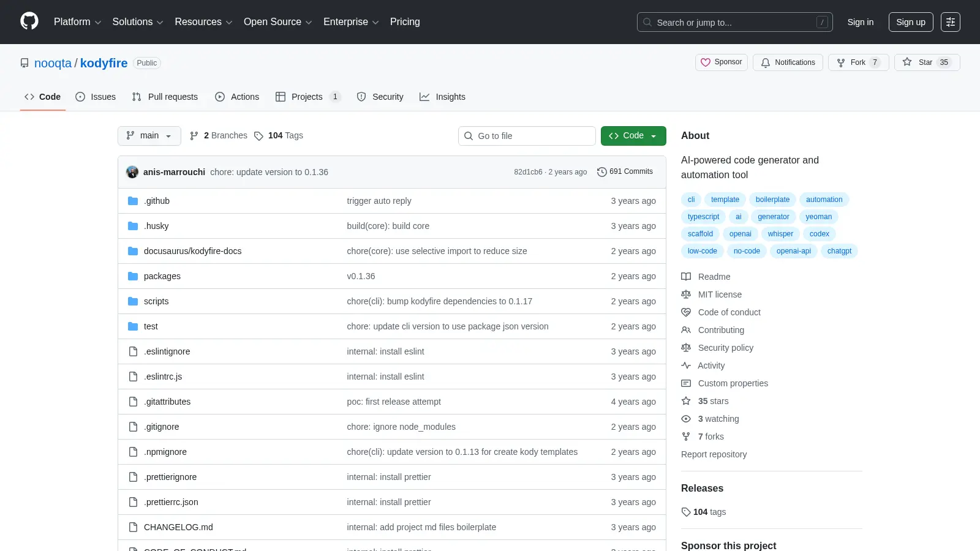
Task: Open the green Code dropdown
Action: click(x=633, y=136)
